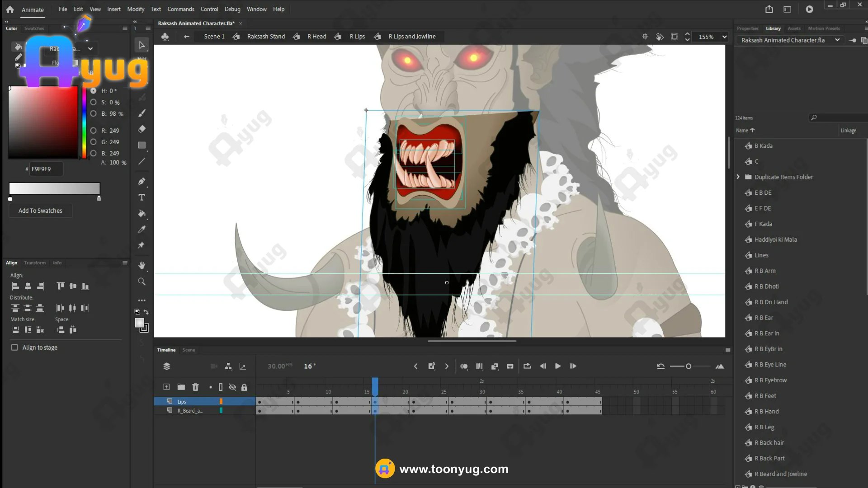The height and width of the screenshot is (488, 868).
Task: Select the Zoom magnifier tool
Action: tap(142, 282)
